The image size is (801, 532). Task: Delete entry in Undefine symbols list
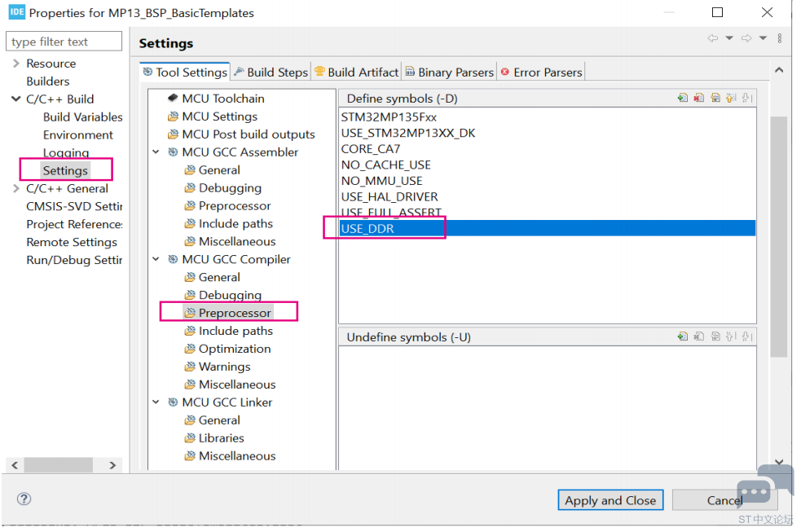tap(699, 336)
